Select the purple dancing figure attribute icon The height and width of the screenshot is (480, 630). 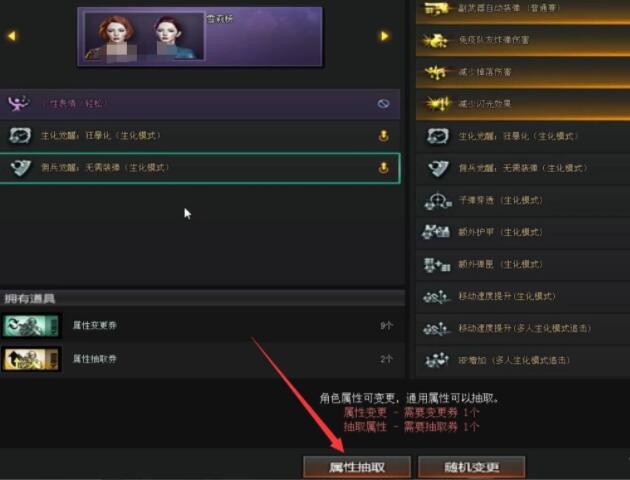coord(18,103)
